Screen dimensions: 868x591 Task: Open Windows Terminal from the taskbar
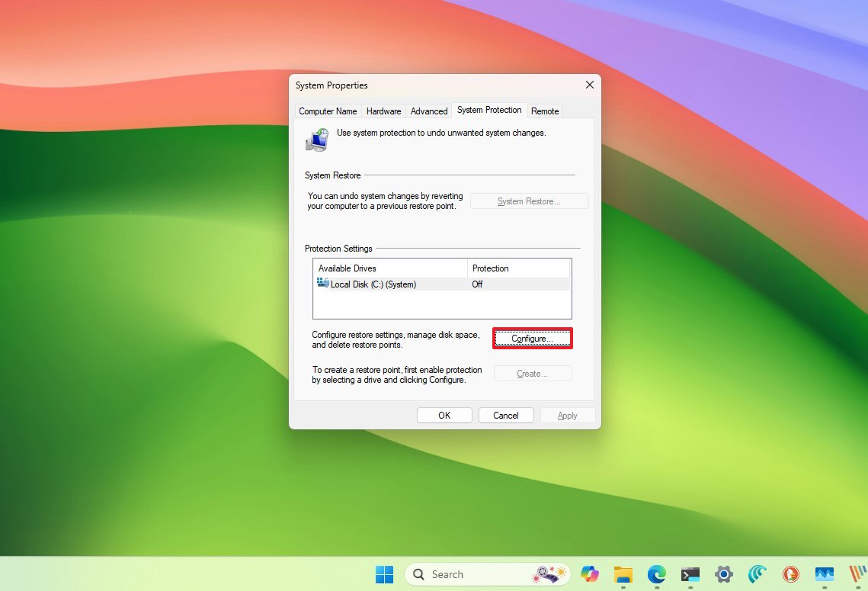coord(690,574)
